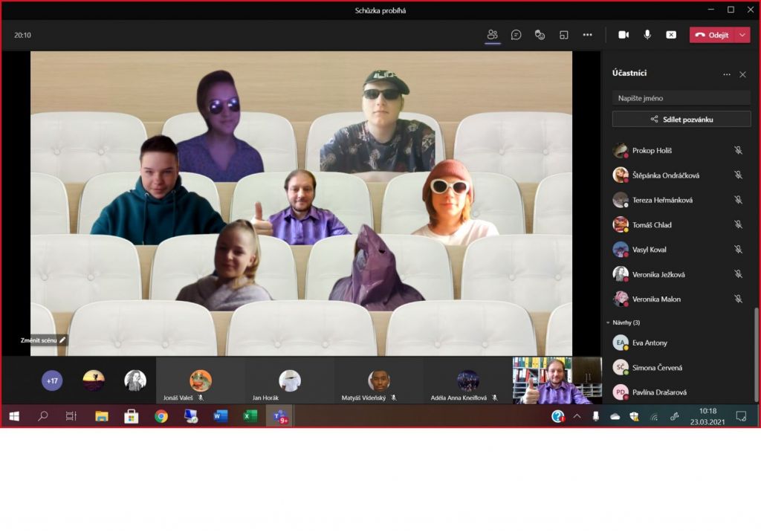761x532 pixels.
Task: Select Veronika Malon in participants list
Action: 655,299
